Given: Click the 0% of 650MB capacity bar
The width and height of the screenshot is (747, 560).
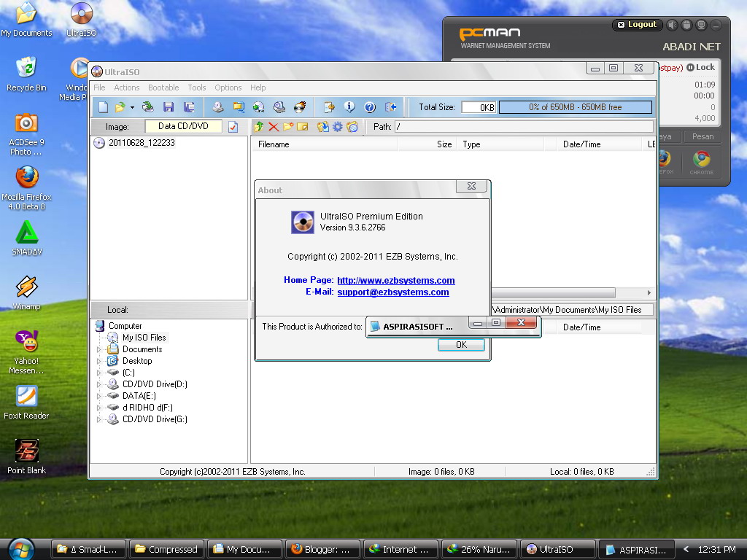Looking at the screenshot, I should (x=575, y=107).
